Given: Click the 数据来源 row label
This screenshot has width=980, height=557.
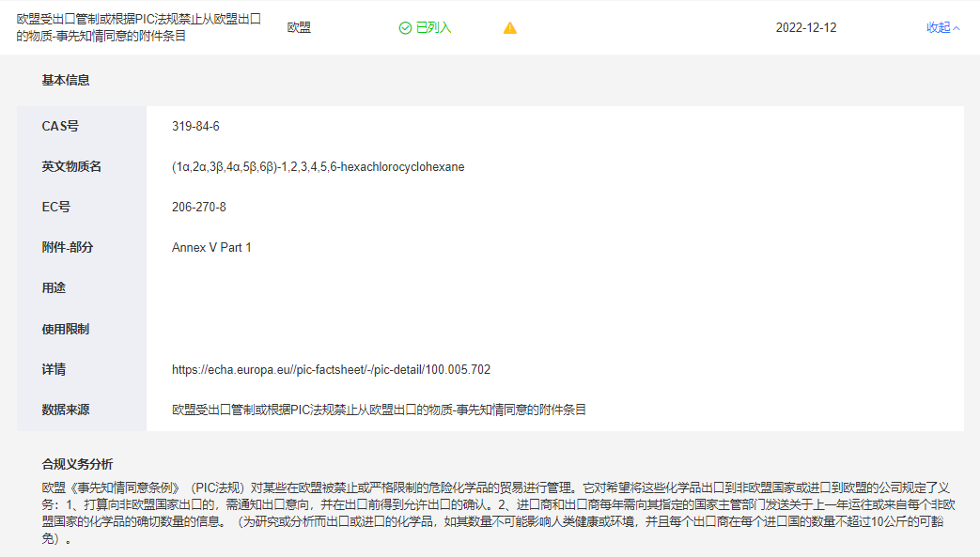Looking at the screenshot, I should [66, 410].
